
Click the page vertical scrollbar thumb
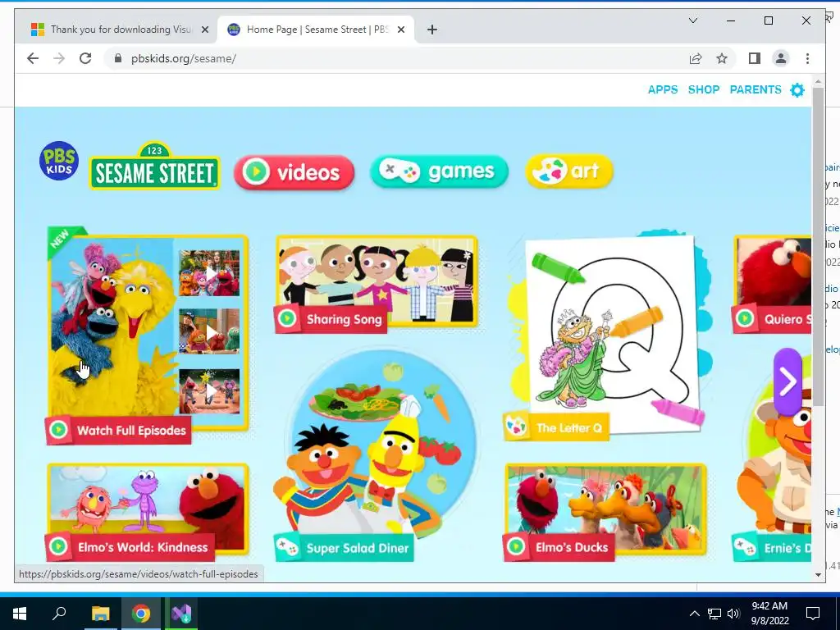818,246
